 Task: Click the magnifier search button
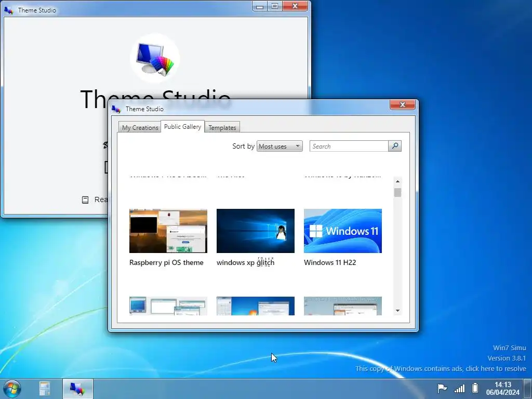pos(395,146)
